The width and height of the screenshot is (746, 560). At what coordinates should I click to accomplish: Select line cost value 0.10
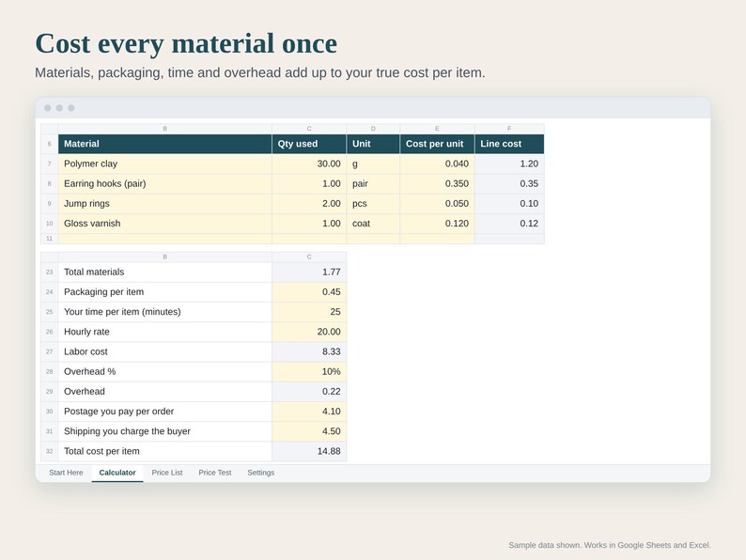tap(509, 204)
